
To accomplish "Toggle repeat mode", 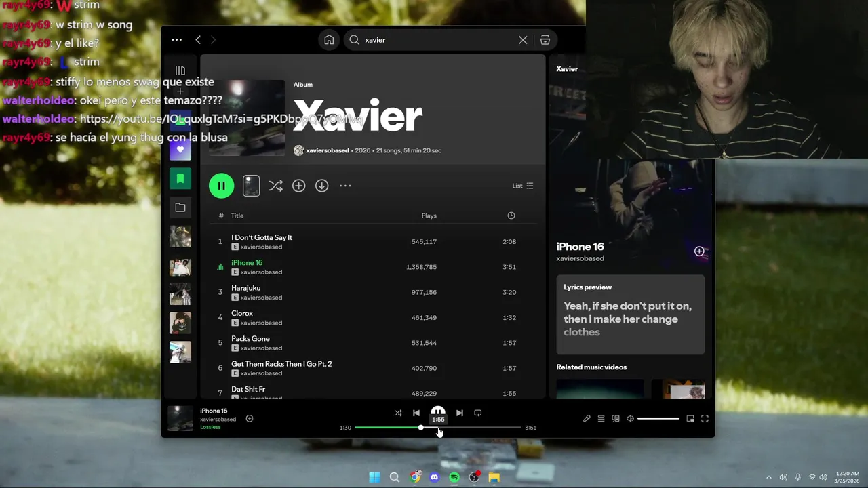I will coord(478,413).
